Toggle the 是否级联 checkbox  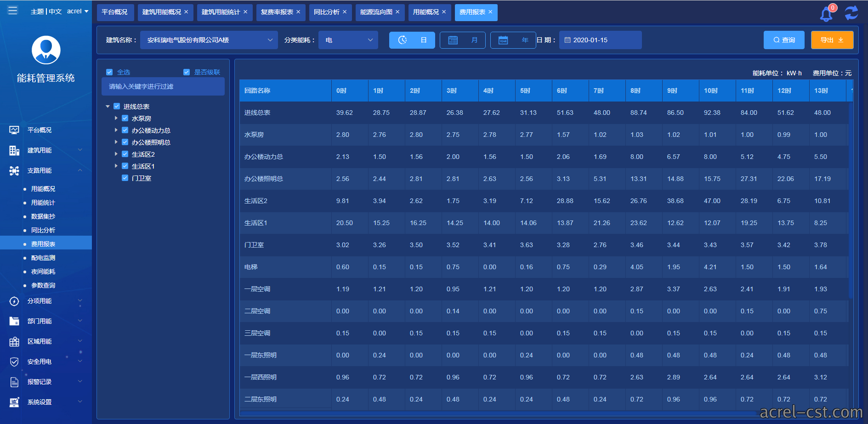[x=187, y=72]
